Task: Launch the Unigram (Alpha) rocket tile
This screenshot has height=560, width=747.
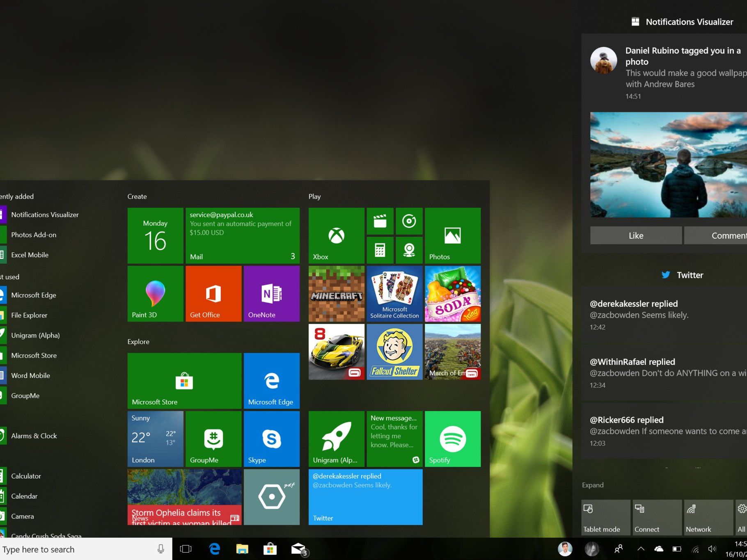Action: pos(336,439)
